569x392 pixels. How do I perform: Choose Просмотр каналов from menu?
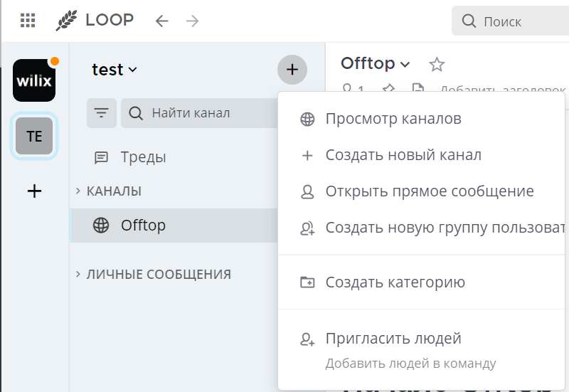tap(422, 119)
